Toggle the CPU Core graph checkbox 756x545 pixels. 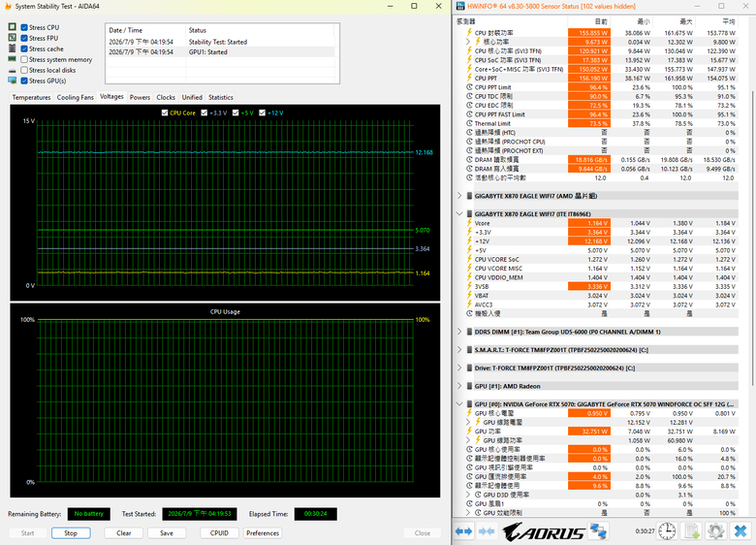coord(165,112)
